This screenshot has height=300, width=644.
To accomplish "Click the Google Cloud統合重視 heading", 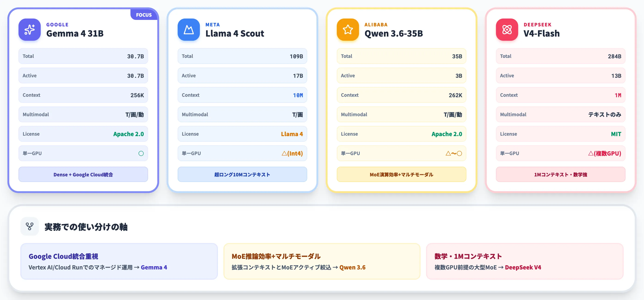I will click(64, 256).
